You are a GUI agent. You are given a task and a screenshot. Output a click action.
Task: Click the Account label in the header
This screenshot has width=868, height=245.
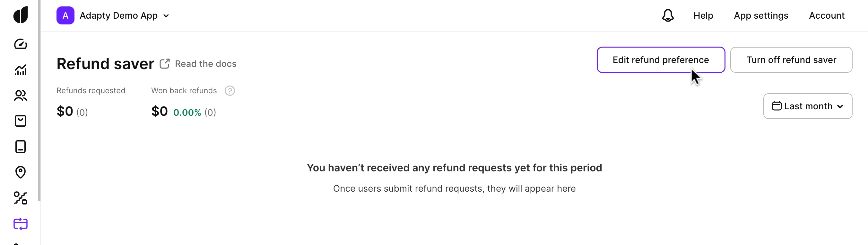coord(827,15)
